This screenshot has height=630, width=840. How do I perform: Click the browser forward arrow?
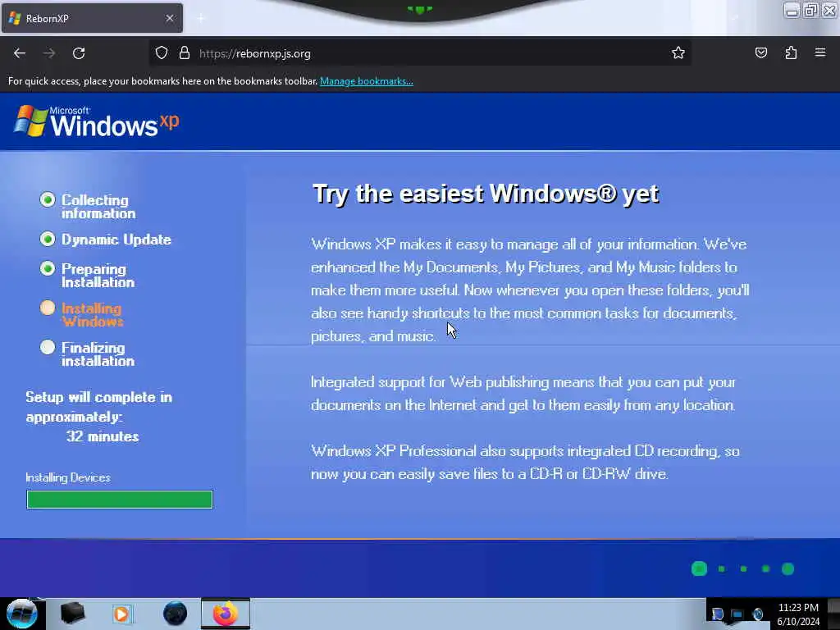coord(49,53)
